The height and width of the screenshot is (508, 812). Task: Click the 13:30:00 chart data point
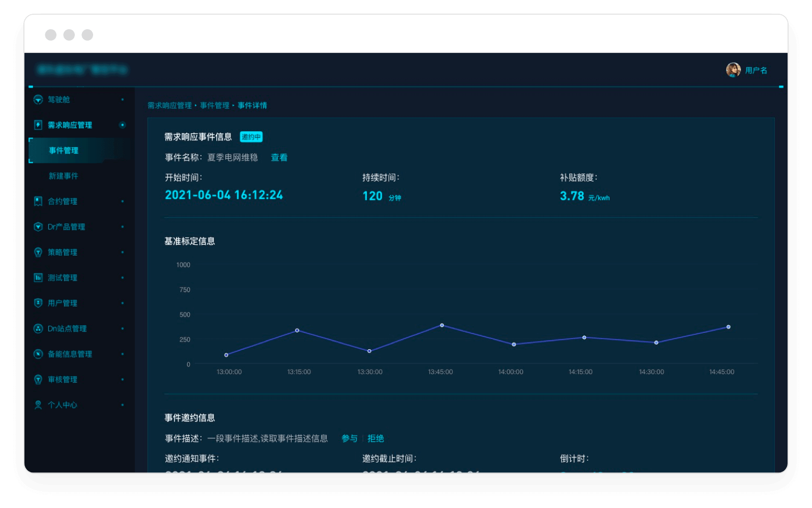click(x=369, y=351)
